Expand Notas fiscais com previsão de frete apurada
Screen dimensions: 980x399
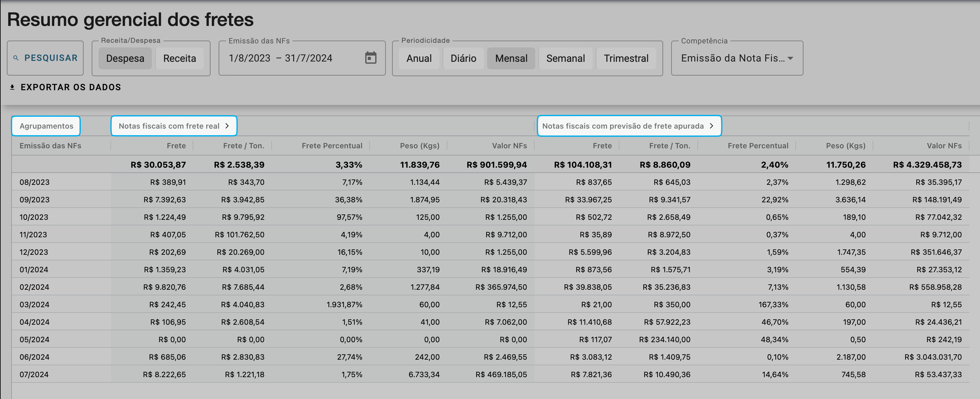(x=629, y=126)
